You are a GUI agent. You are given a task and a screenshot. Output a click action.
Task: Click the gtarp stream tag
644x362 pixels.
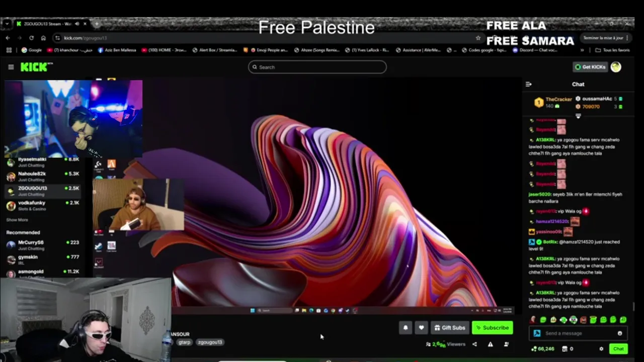(x=185, y=342)
